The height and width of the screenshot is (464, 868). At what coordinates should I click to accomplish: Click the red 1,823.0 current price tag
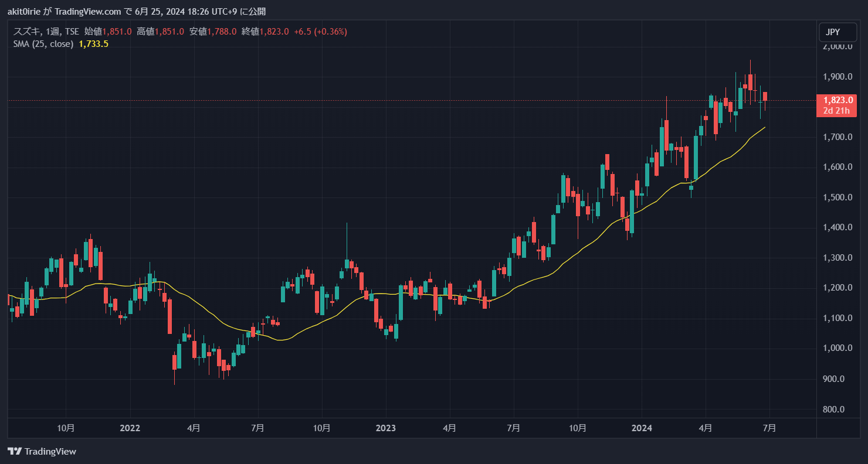[836, 100]
